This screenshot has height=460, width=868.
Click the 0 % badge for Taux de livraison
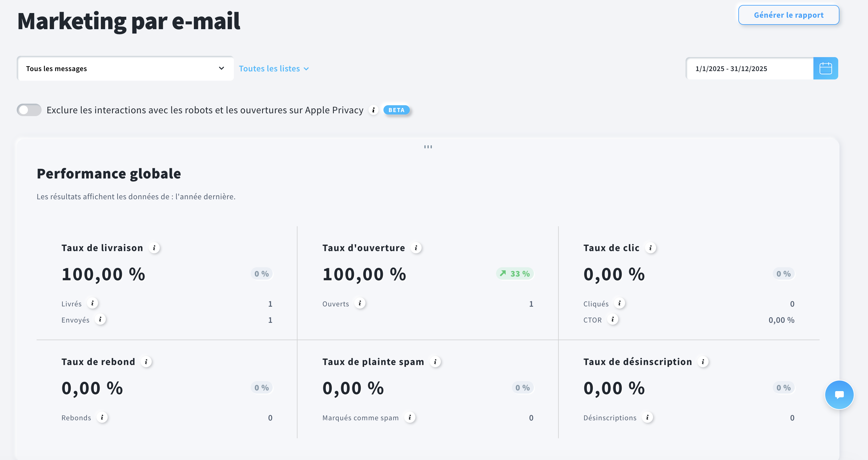[262, 274]
